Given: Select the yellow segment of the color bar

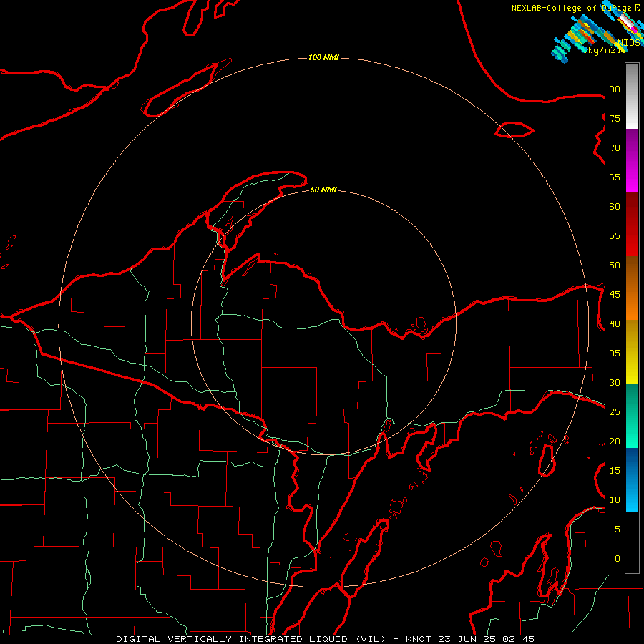Looking at the screenshot, I should pyautogui.click(x=632, y=352).
